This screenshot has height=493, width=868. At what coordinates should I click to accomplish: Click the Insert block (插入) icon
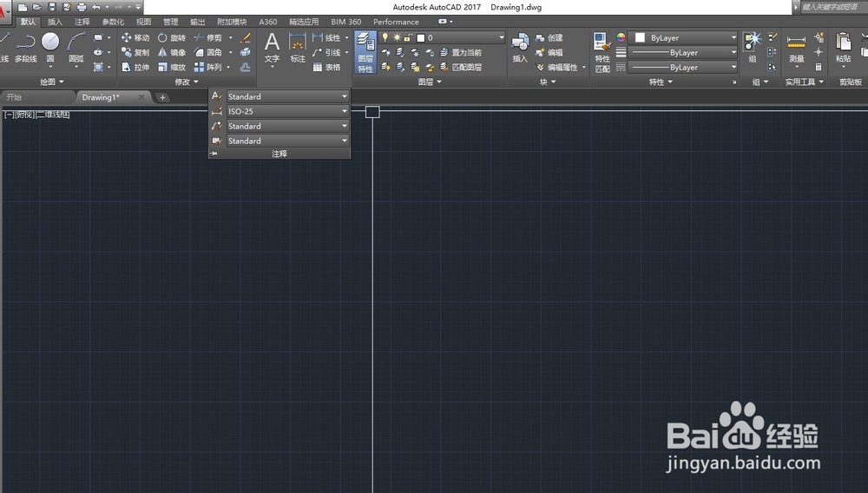click(x=520, y=48)
